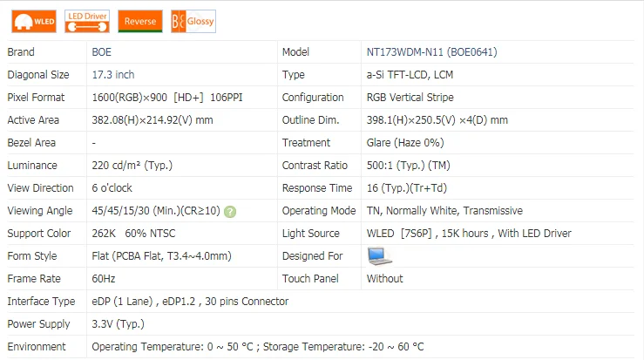The width and height of the screenshot is (644, 360).
Task: Click the 262K 60% NTSC color value
Action: (x=133, y=234)
